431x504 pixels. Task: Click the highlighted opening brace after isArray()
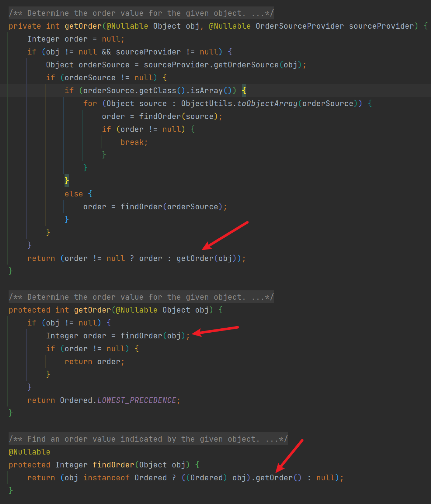(244, 91)
